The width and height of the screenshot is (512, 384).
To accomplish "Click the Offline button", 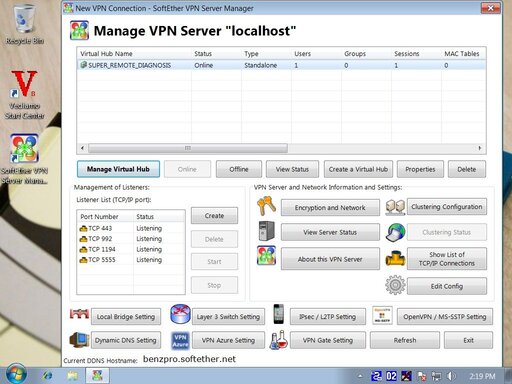I will [239, 169].
